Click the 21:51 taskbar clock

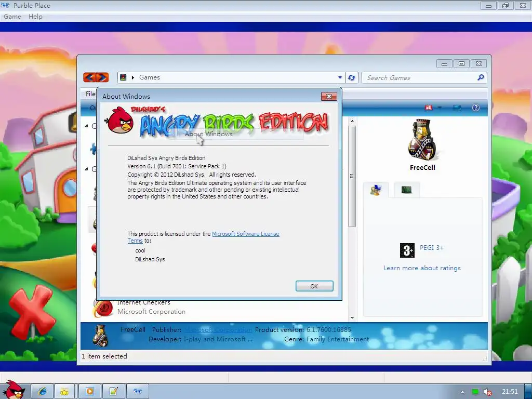point(510,392)
